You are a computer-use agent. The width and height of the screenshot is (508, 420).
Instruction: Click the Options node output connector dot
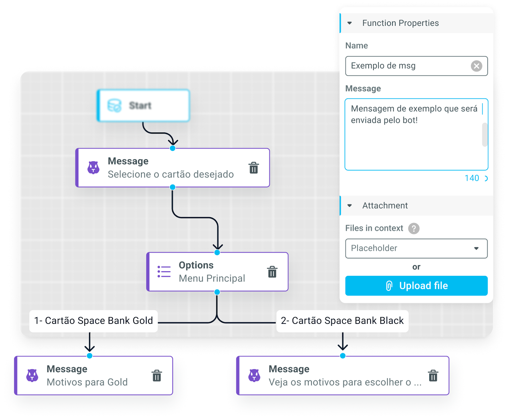click(x=217, y=292)
